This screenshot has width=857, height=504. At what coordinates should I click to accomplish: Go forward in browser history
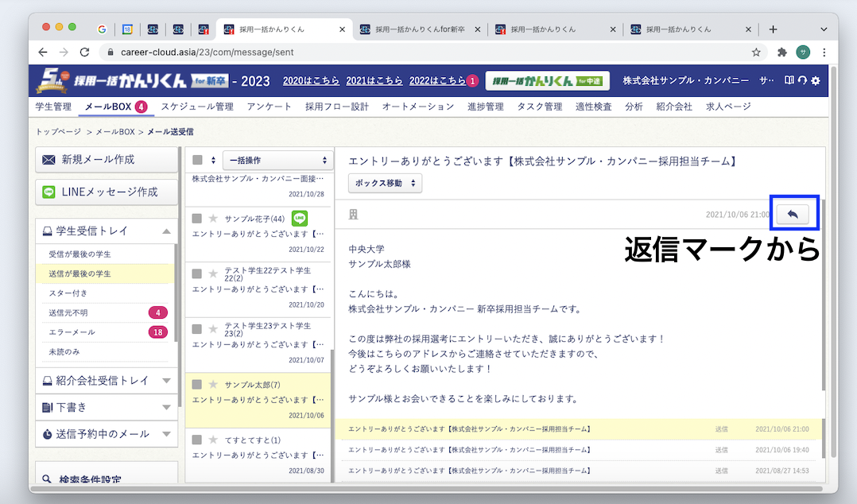[x=64, y=52]
